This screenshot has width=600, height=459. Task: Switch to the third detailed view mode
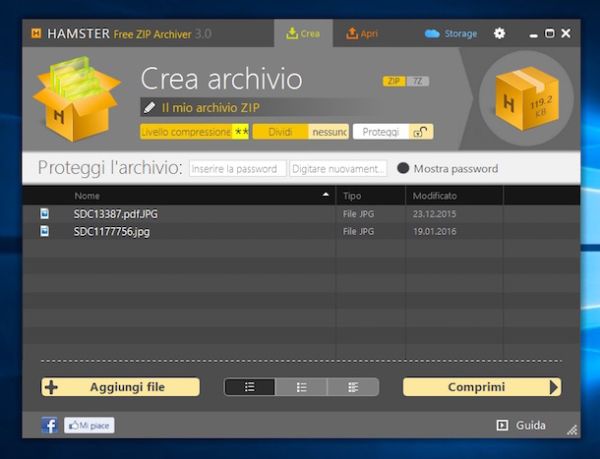coord(353,387)
